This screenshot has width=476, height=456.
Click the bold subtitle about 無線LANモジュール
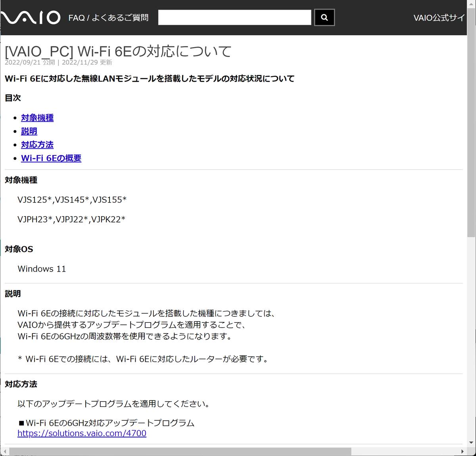pyautogui.click(x=150, y=79)
